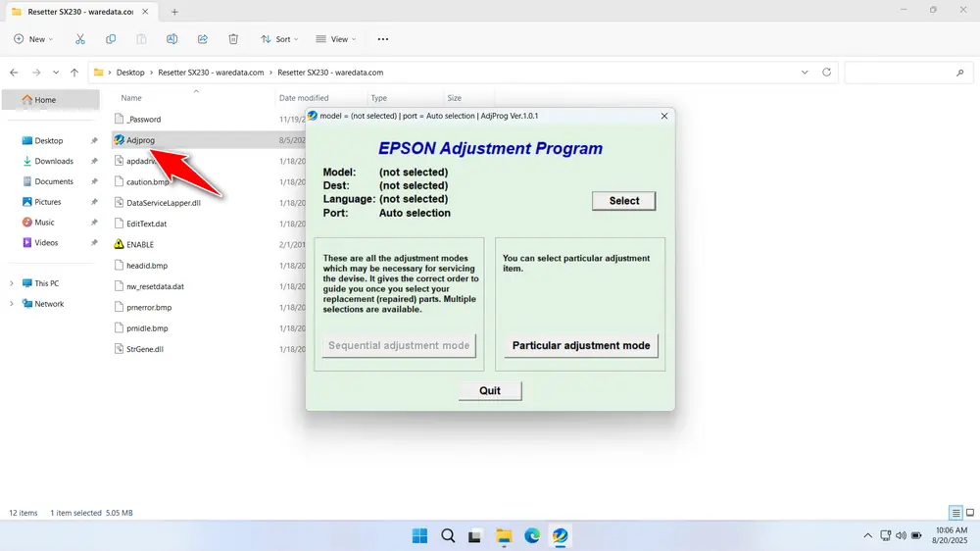Open Documents in quick access
This screenshot has width=980, height=551.
click(54, 181)
